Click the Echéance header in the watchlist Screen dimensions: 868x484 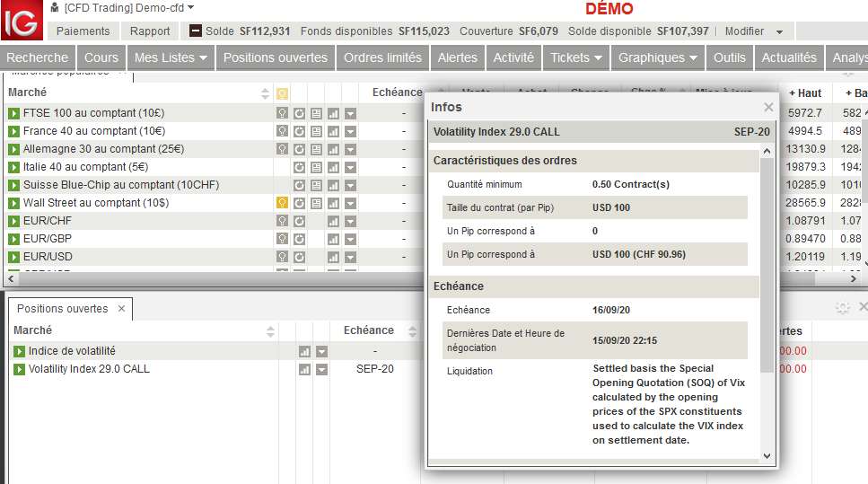(x=397, y=92)
